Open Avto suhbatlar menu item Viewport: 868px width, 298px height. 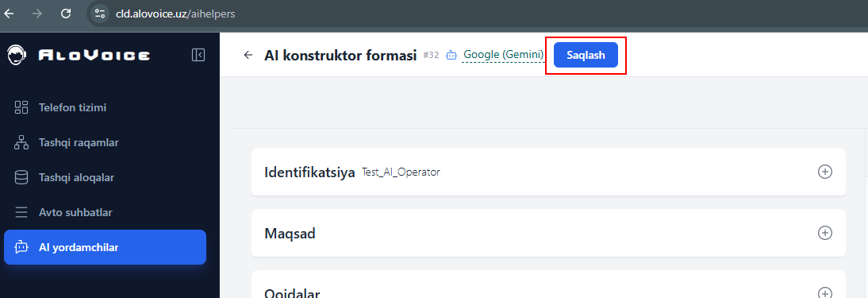[106, 212]
